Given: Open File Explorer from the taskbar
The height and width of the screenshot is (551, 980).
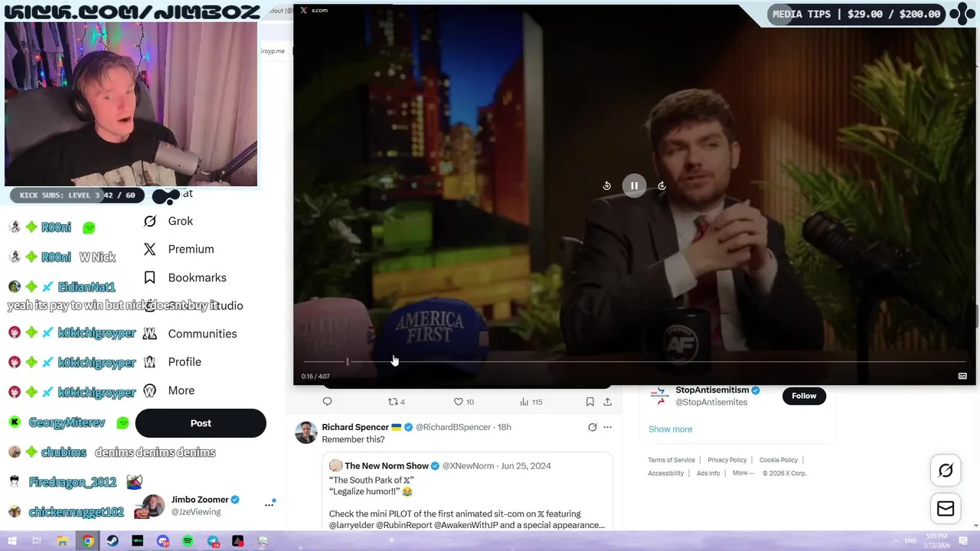Looking at the screenshot, I should pyautogui.click(x=63, y=541).
